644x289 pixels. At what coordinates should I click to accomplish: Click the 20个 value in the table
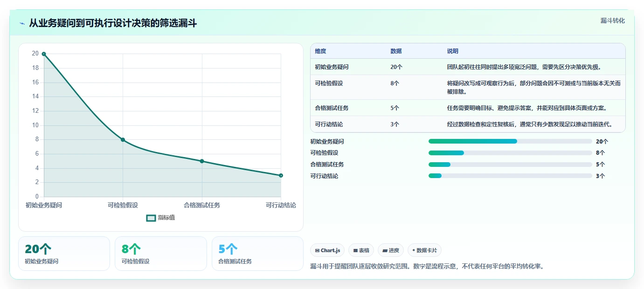[x=396, y=67]
